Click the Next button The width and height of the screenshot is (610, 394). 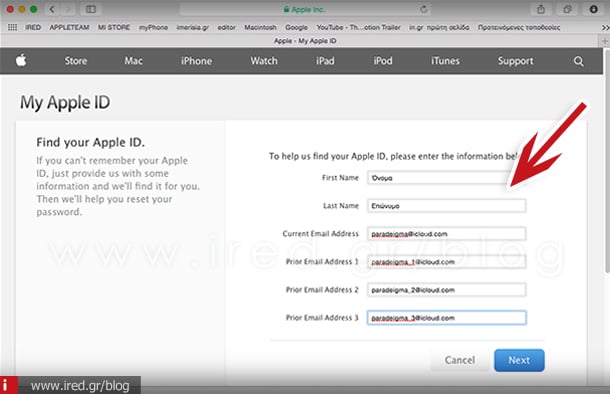tap(519, 360)
